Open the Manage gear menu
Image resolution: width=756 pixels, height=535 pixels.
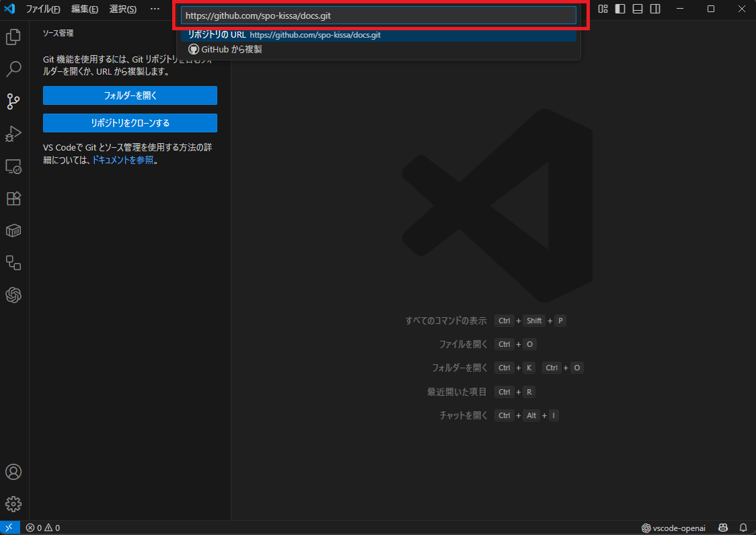click(x=13, y=503)
